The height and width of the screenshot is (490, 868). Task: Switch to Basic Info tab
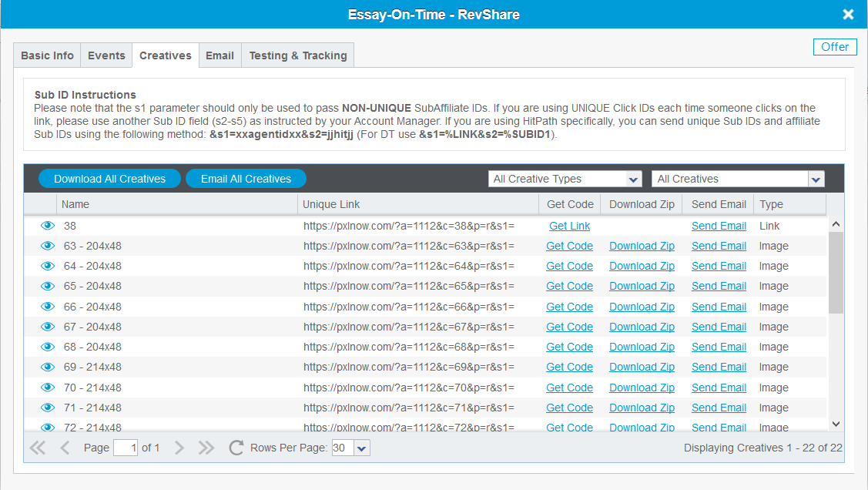coord(47,55)
